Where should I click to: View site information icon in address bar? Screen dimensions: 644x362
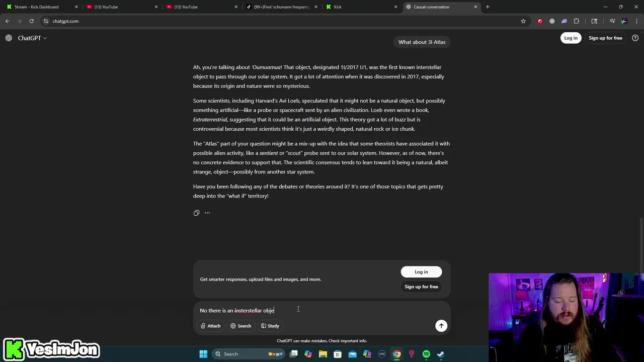point(46,21)
